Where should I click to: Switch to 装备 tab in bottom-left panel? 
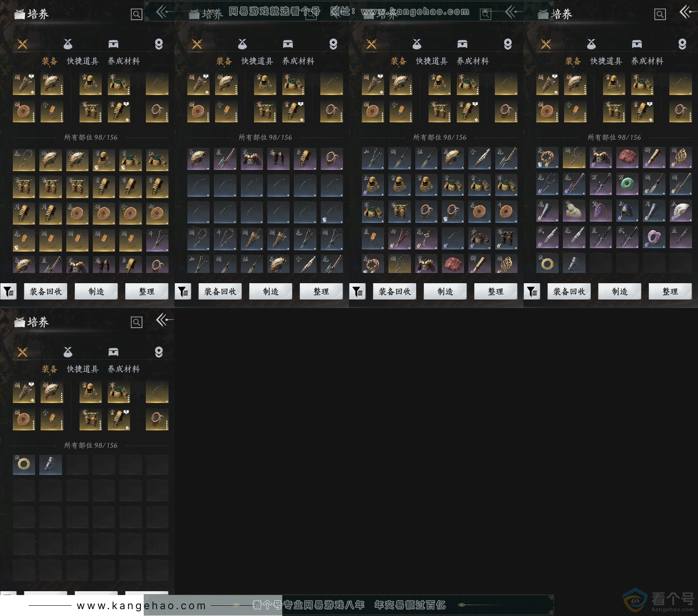pyautogui.click(x=50, y=369)
